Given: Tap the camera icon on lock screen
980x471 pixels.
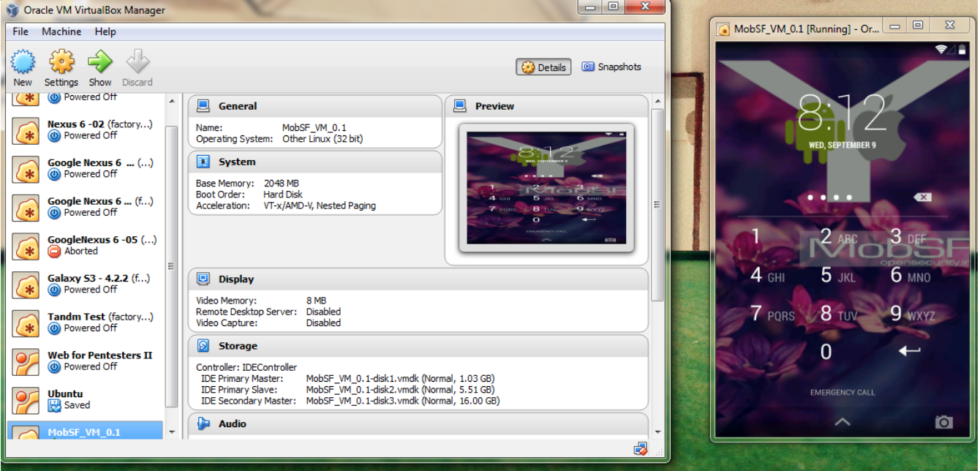Looking at the screenshot, I should pos(944,422).
